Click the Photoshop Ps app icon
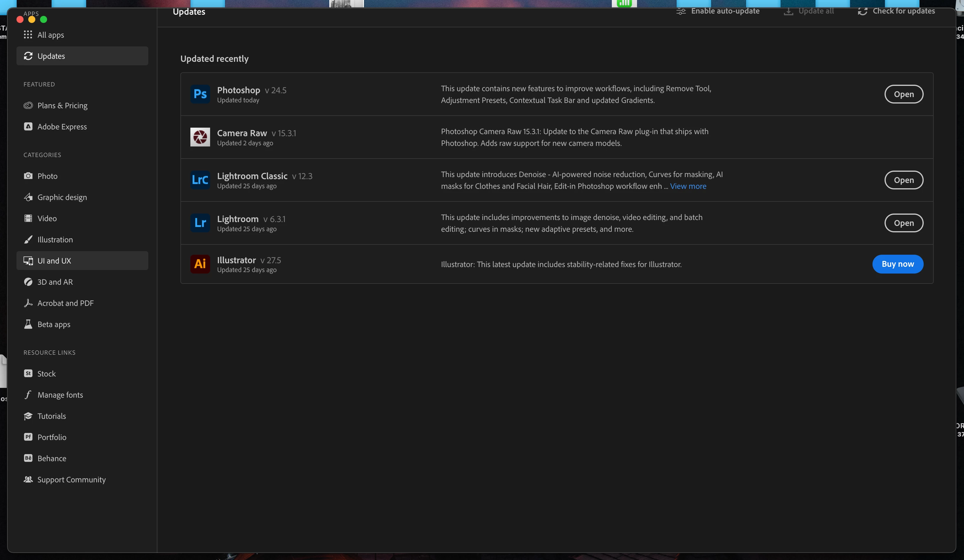Screen dimensions: 964x560 200,94
